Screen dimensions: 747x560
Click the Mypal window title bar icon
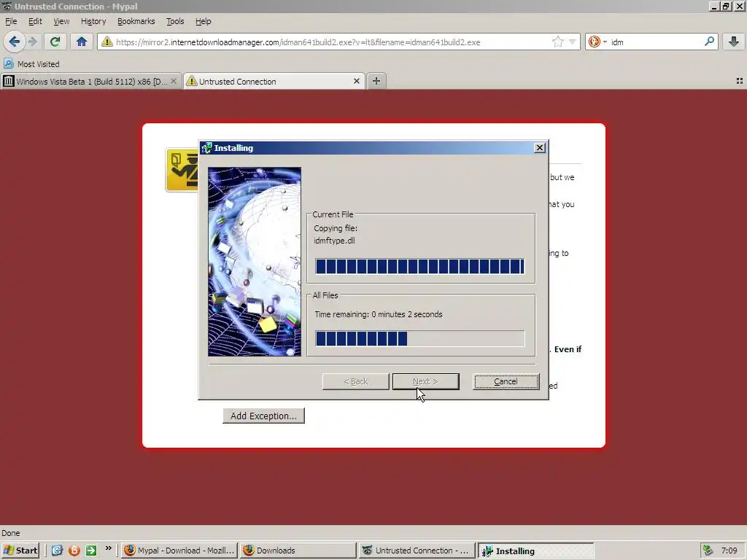[7, 6]
